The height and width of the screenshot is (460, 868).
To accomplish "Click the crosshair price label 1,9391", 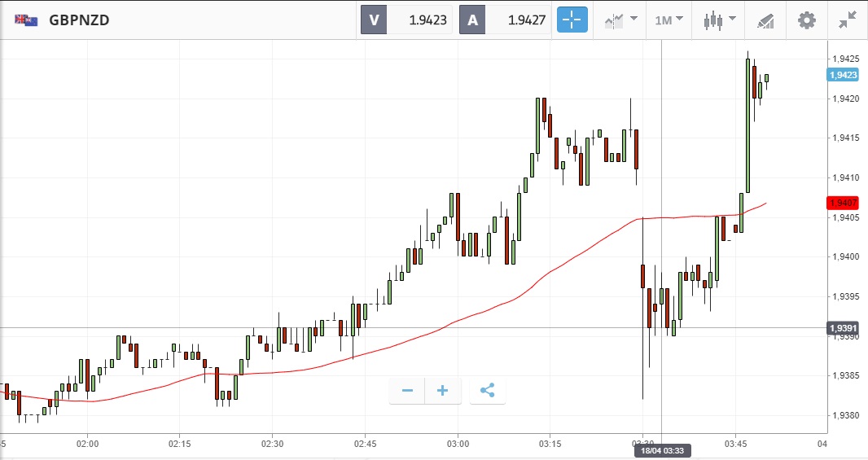I will click(x=843, y=328).
